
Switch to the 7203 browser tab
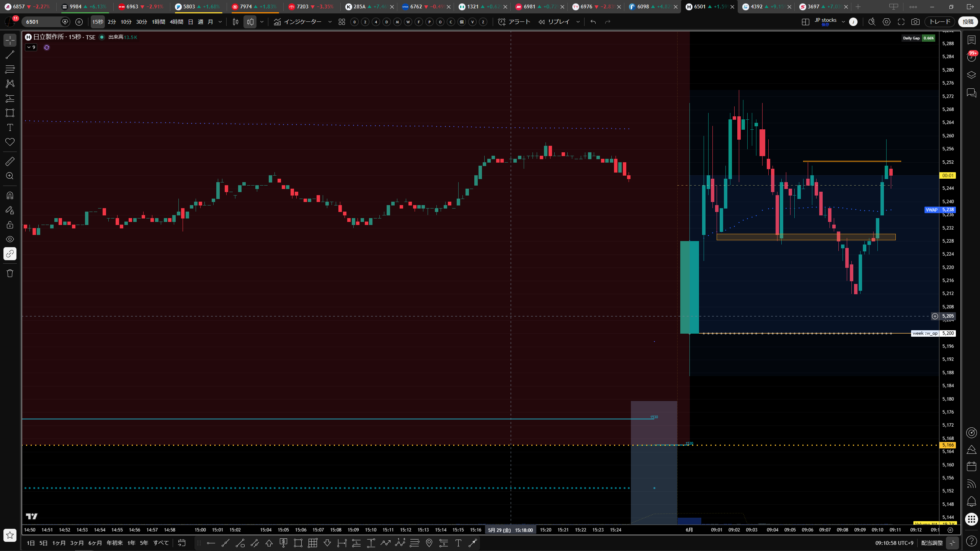(x=311, y=7)
